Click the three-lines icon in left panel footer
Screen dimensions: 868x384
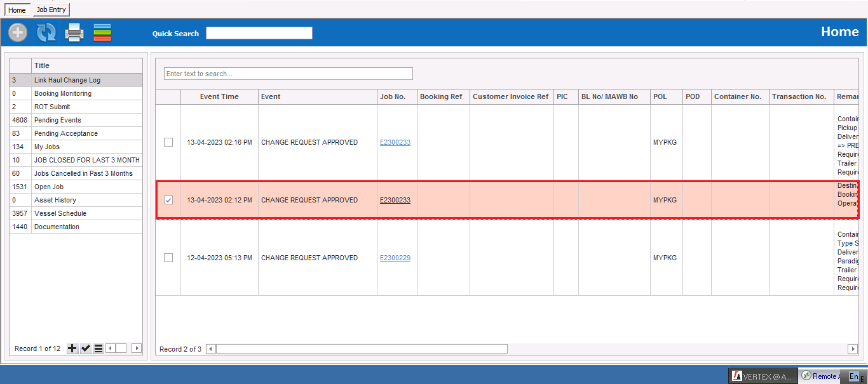click(x=98, y=348)
